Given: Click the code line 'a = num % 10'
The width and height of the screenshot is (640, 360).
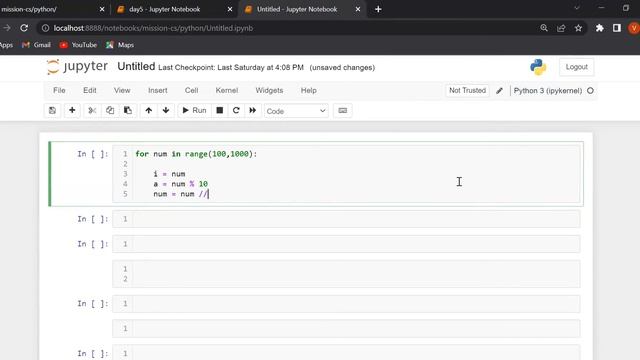Looking at the screenshot, I should (x=180, y=184).
